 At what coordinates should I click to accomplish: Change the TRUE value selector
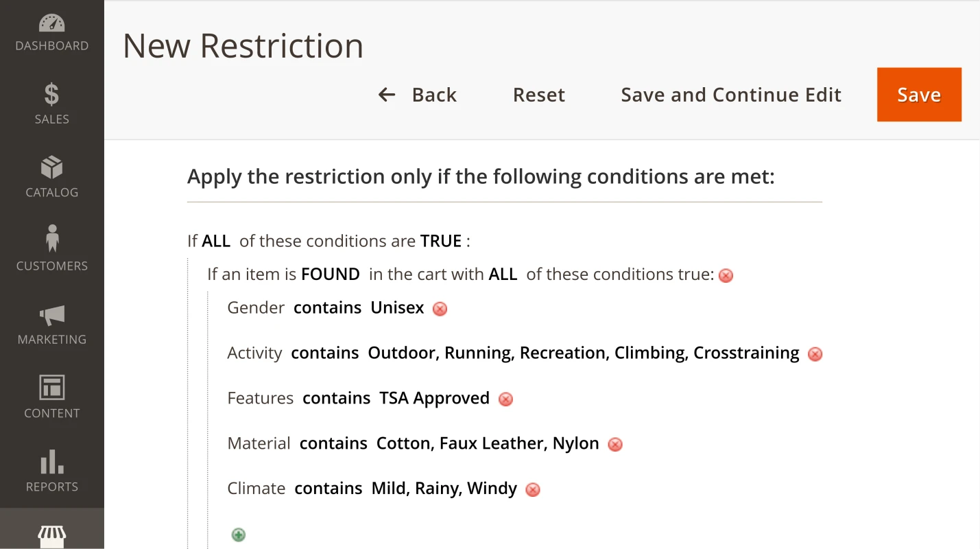[441, 241]
